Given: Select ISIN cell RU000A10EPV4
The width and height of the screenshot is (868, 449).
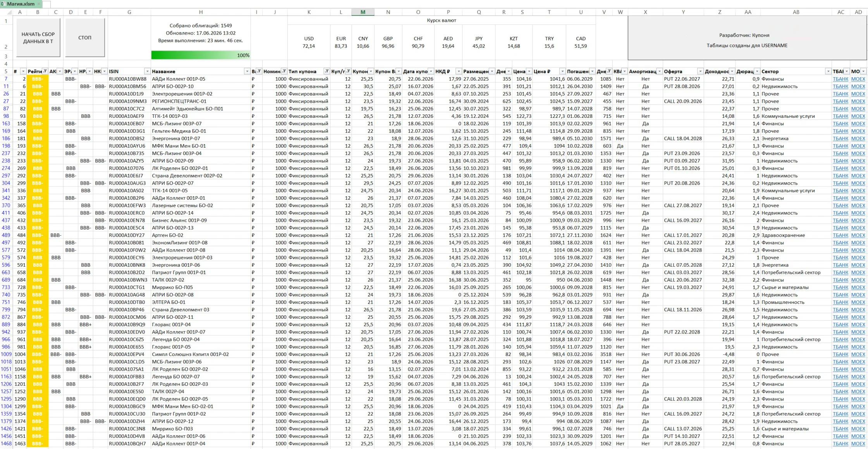Looking at the screenshot, I should click(129, 354).
